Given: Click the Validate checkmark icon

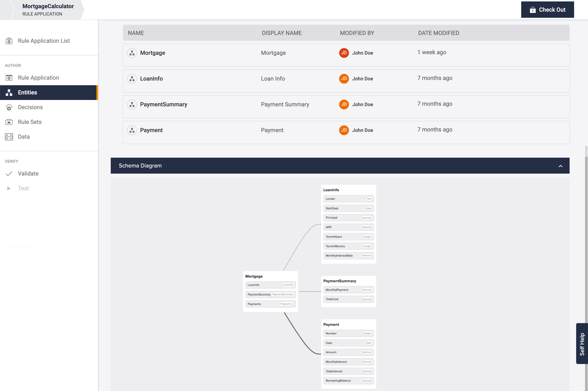Looking at the screenshot, I should pyautogui.click(x=9, y=173).
